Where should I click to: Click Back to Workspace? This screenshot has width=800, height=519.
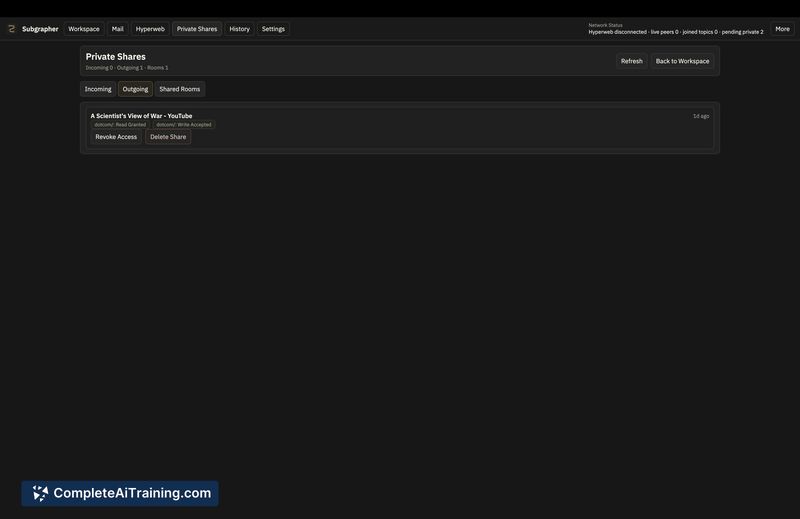tap(682, 61)
